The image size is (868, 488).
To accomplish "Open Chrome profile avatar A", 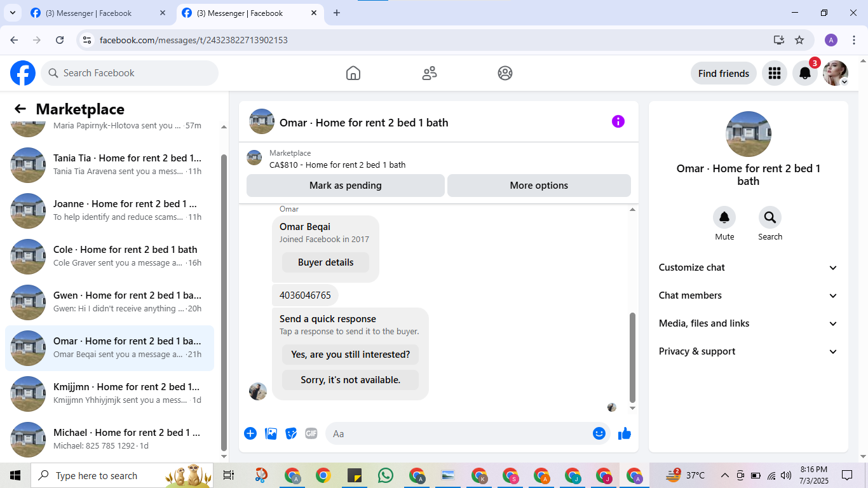I will (831, 40).
